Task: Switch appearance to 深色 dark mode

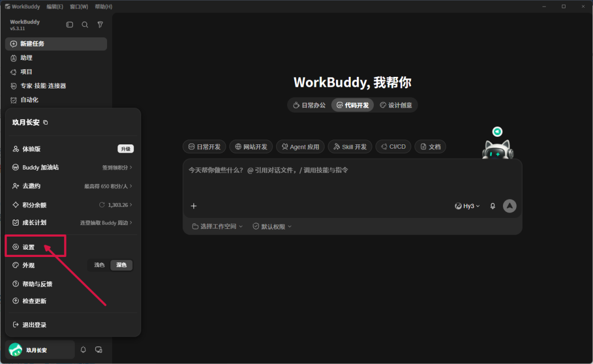Action: [x=121, y=265]
